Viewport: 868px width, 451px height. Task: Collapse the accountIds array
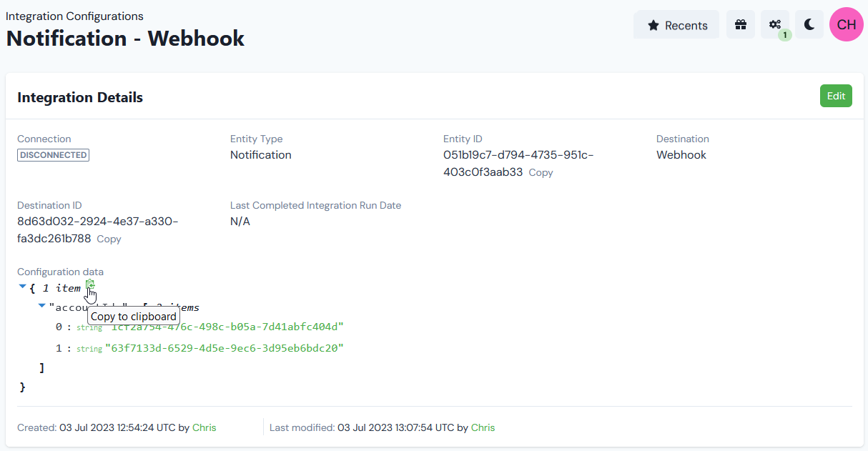click(x=41, y=305)
